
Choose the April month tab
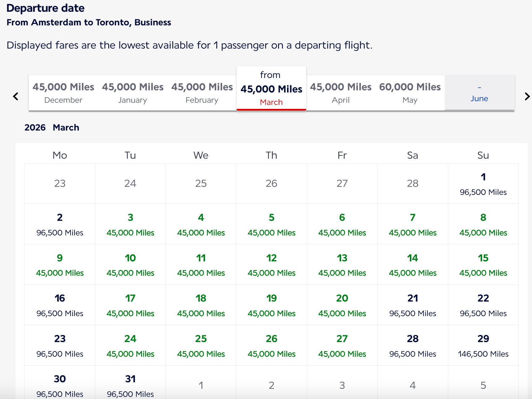point(341,93)
